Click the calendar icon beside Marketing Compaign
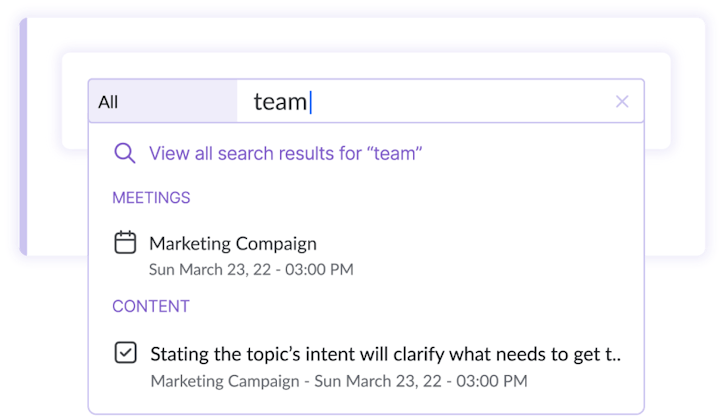Image resolution: width=724 pixels, height=419 pixels. pyautogui.click(x=125, y=243)
